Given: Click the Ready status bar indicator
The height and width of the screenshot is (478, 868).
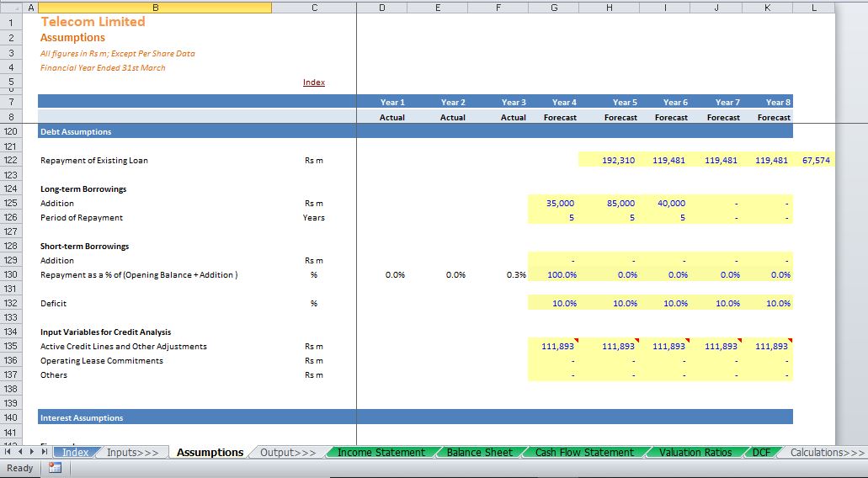Looking at the screenshot, I should 20,468.
